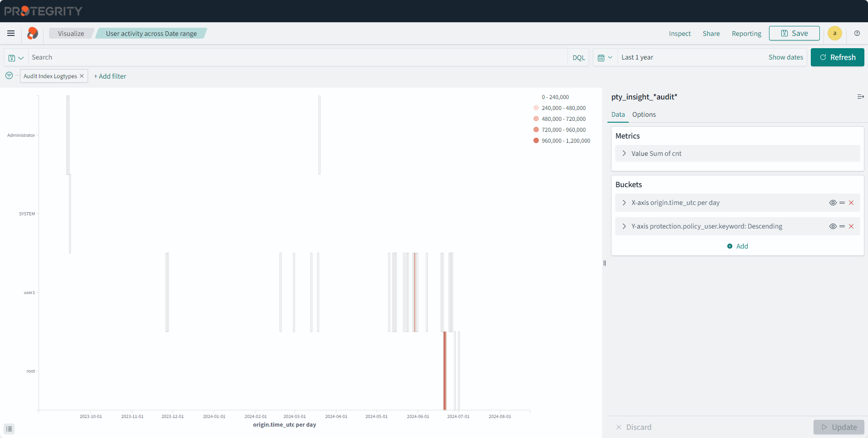Click the Protegrity Insight home logo
This screenshot has height=438, width=868.
tap(33, 33)
